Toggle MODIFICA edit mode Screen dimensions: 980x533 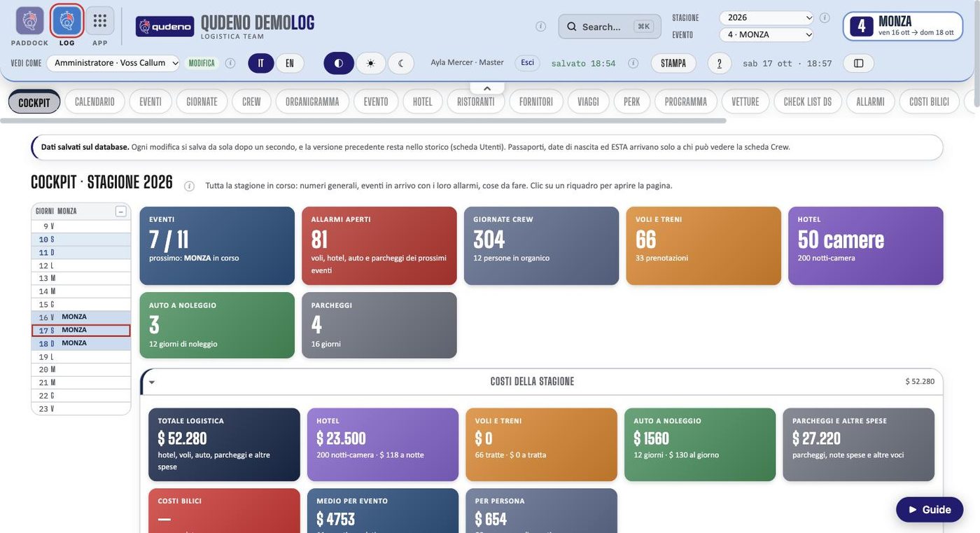click(202, 63)
